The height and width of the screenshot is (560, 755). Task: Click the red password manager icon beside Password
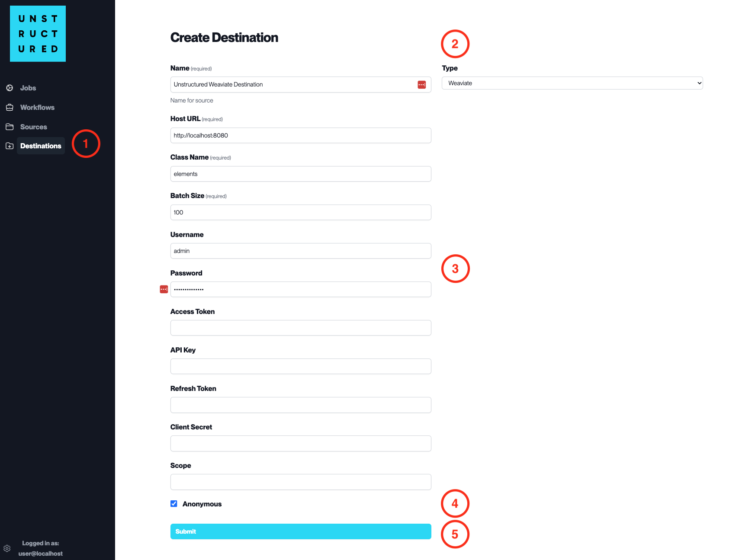(x=164, y=289)
